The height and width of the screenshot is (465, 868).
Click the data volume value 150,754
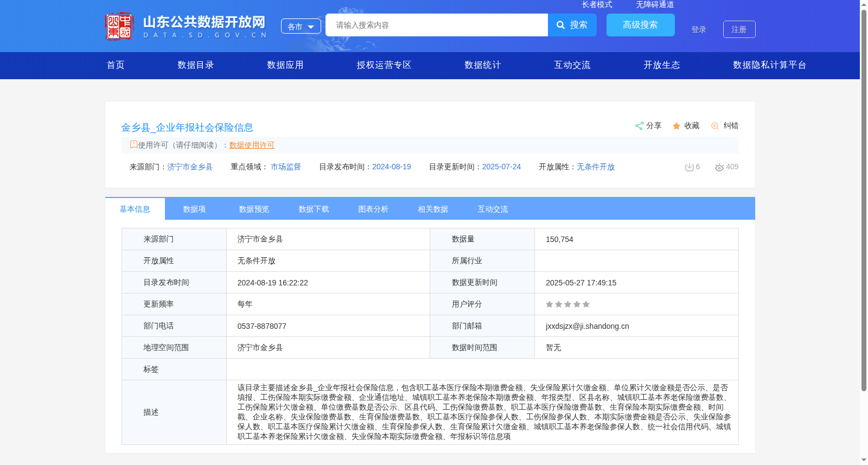(559, 239)
